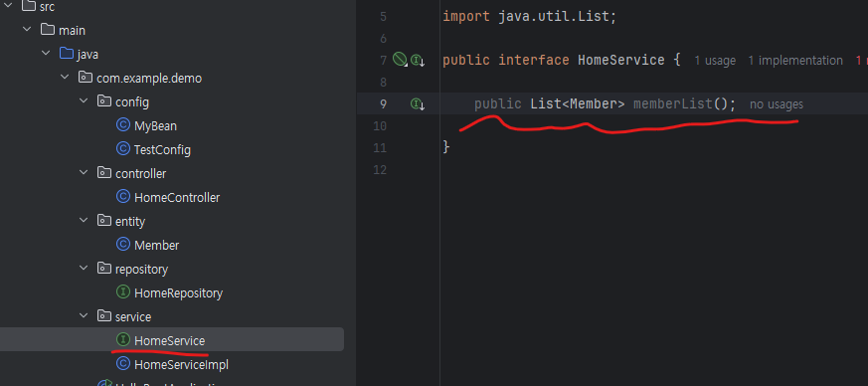Click the entity package icon
This screenshot has height=386, width=868.
point(104,220)
